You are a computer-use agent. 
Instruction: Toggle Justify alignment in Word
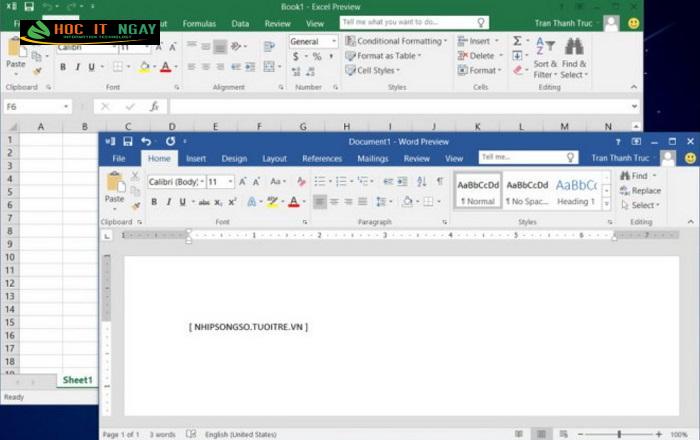click(x=362, y=202)
